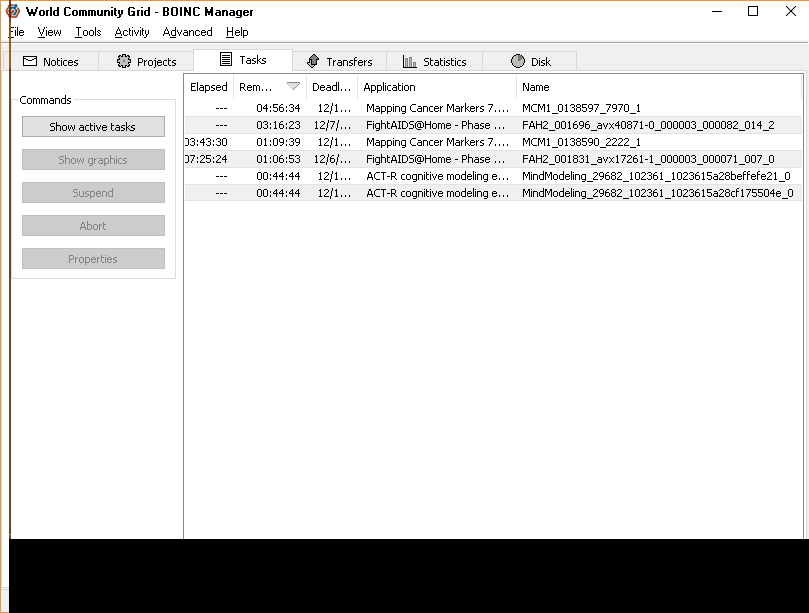This screenshot has width=809, height=613.
Task: Select task MindModeling ending in beffefe21_0
Action: (x=493, y=176)
